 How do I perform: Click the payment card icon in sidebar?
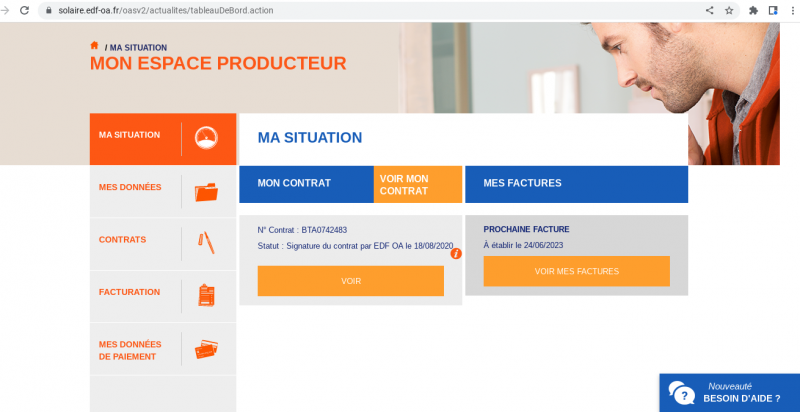[x=207, y=349]
